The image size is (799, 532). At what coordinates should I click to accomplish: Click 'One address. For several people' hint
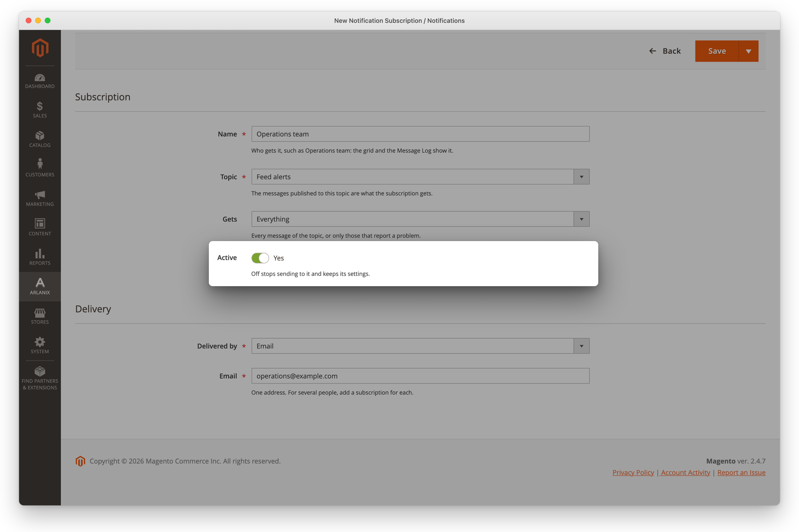pyautogui.click(x=332, y=393)
